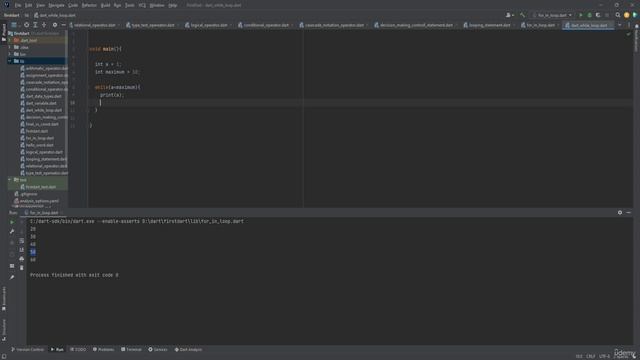Screen dimensions: 640x360
Task: Switch to for_in_loop.dart editor tab
Action: click(x=540, y=25)
